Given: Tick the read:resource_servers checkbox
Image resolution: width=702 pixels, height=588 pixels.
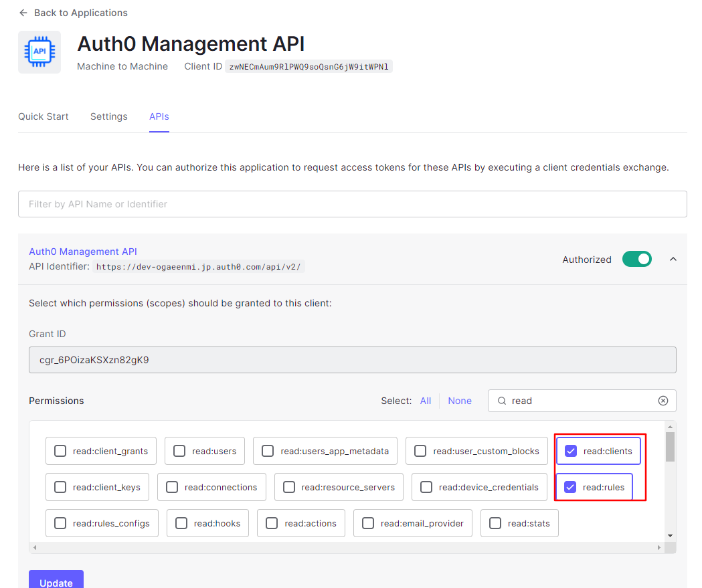Looking at the screenshot, I should point(289,487).
